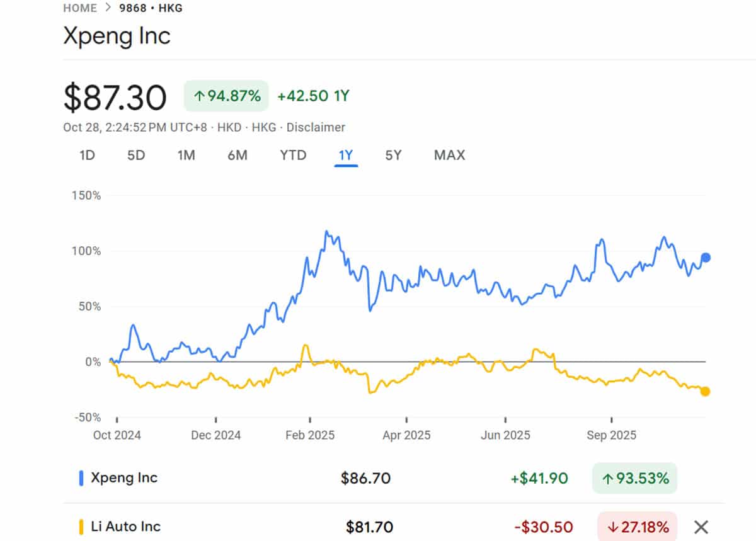Switch to the 1D chart view
The height and width of the screenshot is (541, 756).
pos(86,155)
